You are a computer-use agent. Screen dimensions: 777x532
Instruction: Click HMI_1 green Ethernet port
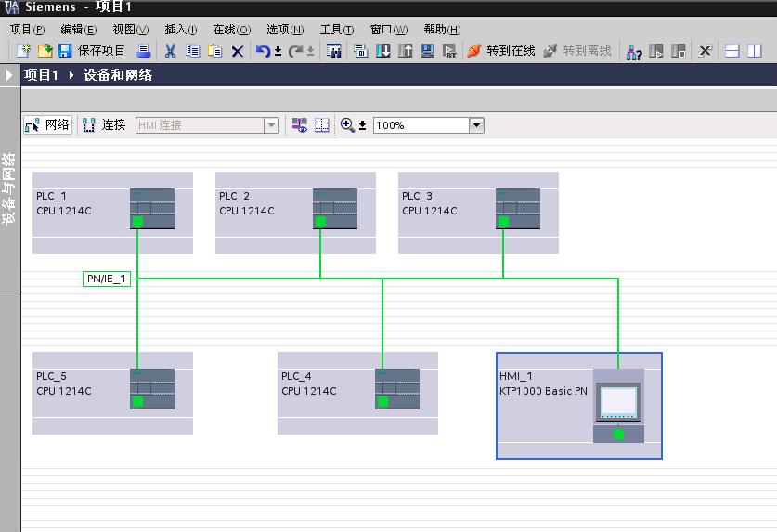pos(618,435)
